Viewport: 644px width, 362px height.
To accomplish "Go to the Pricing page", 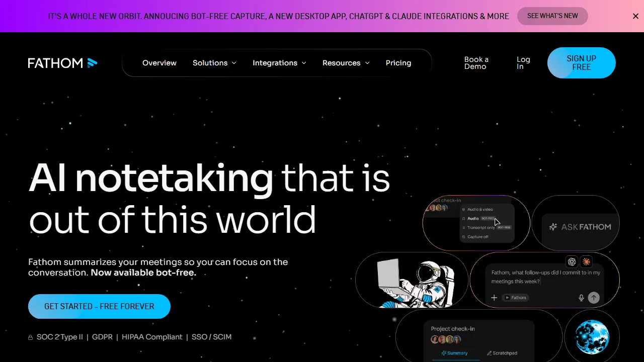I will click(x=398, y=63).
